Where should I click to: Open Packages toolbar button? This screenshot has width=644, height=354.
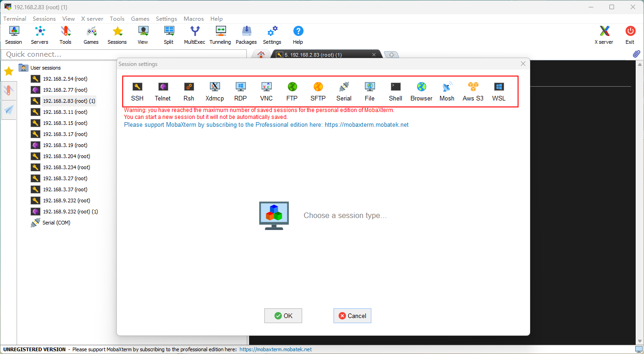tap(246, 35)
